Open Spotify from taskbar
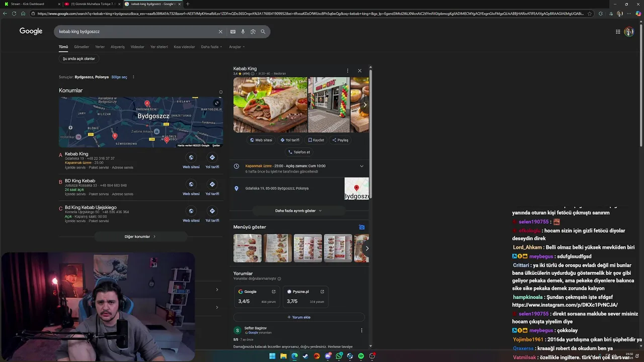 click(361, 356)
